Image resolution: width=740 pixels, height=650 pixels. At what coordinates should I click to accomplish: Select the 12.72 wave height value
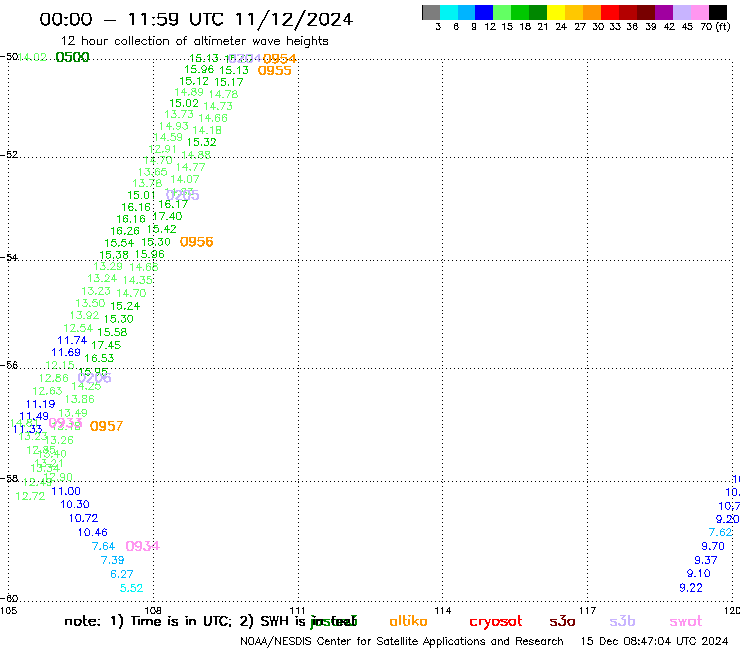click(x=30, y=496)
